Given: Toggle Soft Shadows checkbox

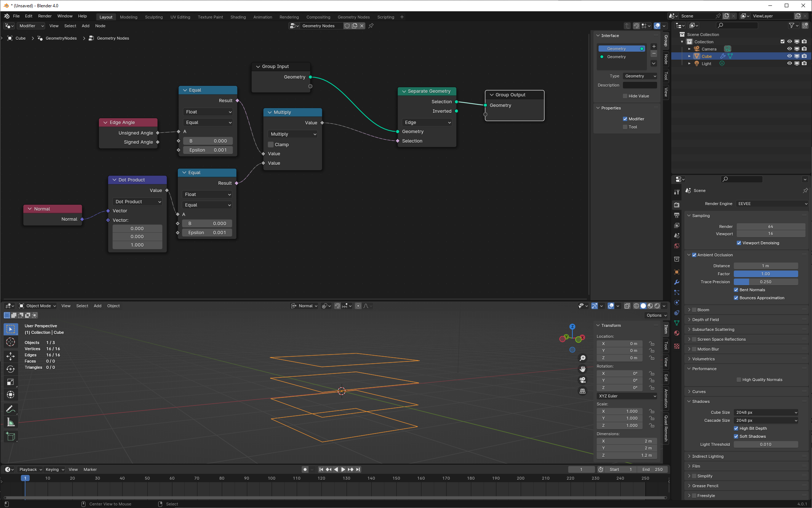Looking at the screenshot, I should tap(736, 436).
